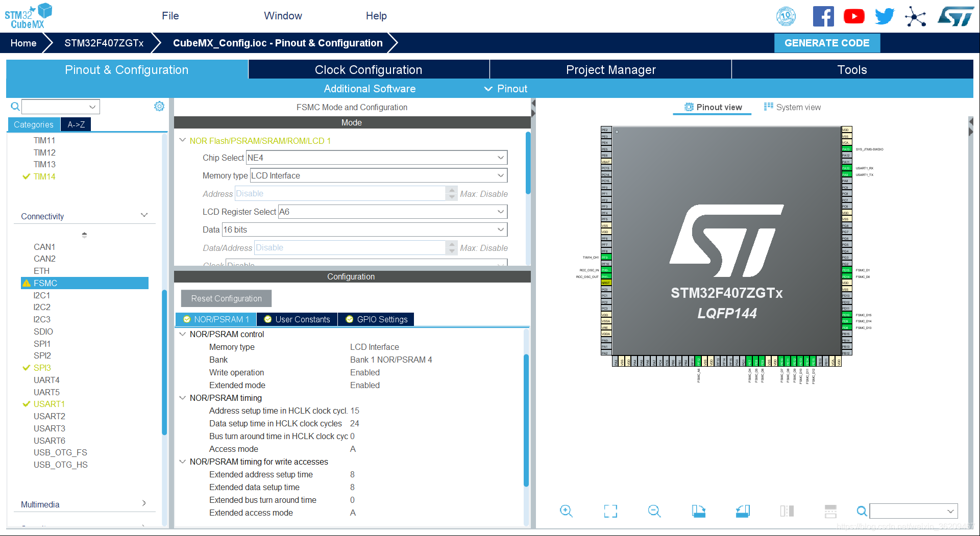980x536 pixels.
Task: Zoom in on the chip pinout
Action: point(566,511)
